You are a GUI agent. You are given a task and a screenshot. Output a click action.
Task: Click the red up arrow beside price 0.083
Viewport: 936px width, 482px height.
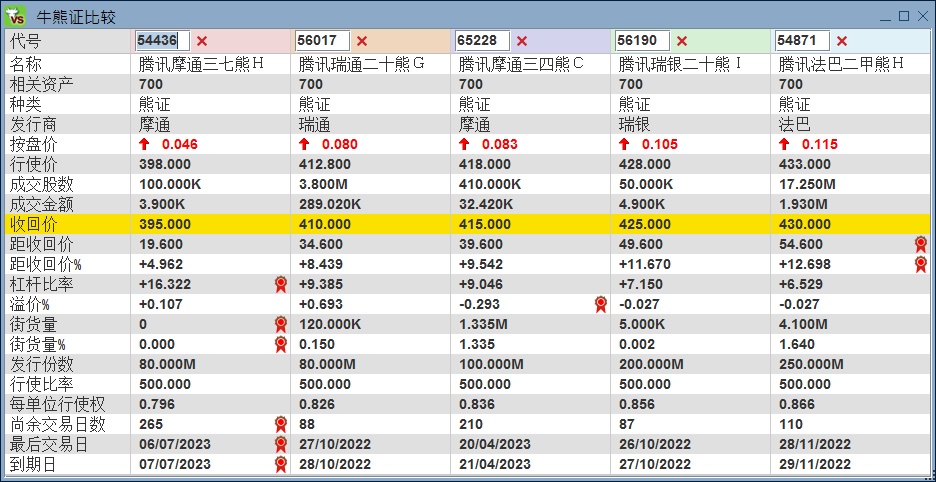click(x=464, y=144)
